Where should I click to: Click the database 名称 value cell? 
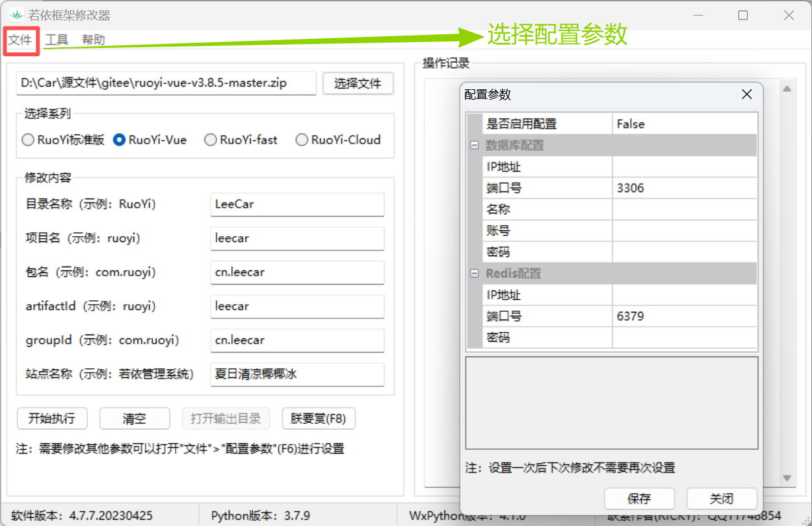tap(684, 210)
